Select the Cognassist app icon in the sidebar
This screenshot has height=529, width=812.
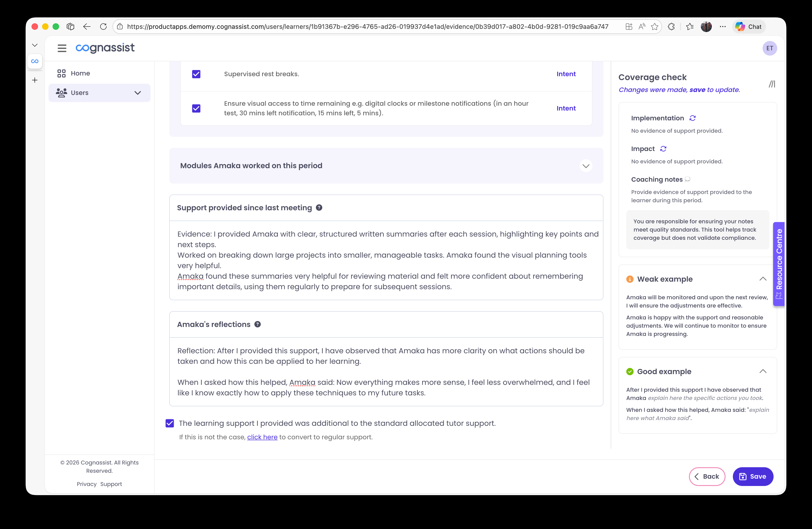click(35, 61)
